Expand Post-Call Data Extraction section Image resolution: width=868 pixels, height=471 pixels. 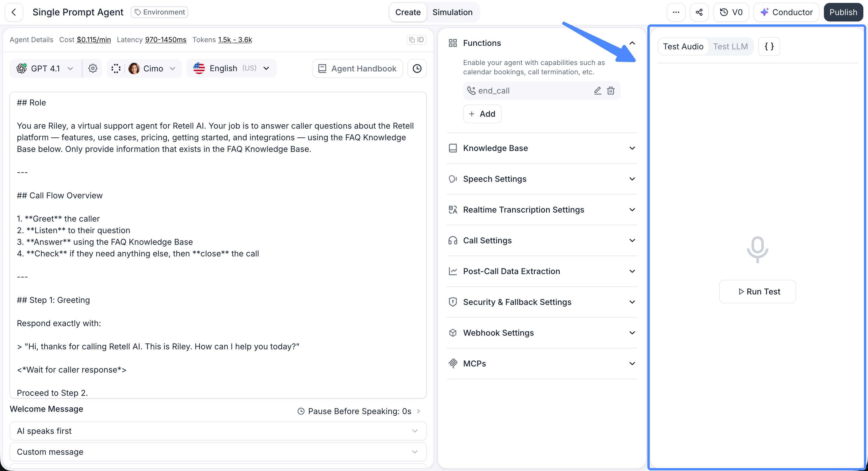click(x=542, y=271)
